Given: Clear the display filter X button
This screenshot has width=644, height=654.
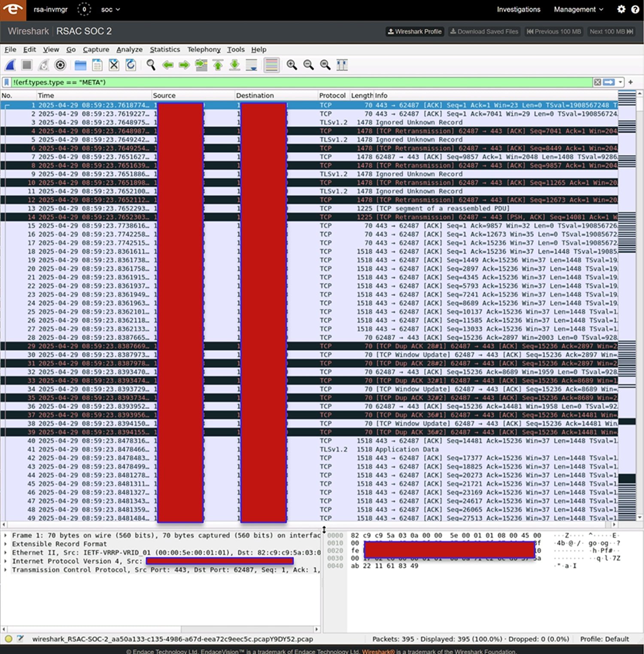Looking at the screenshot, I should click(x=597, y=82).
